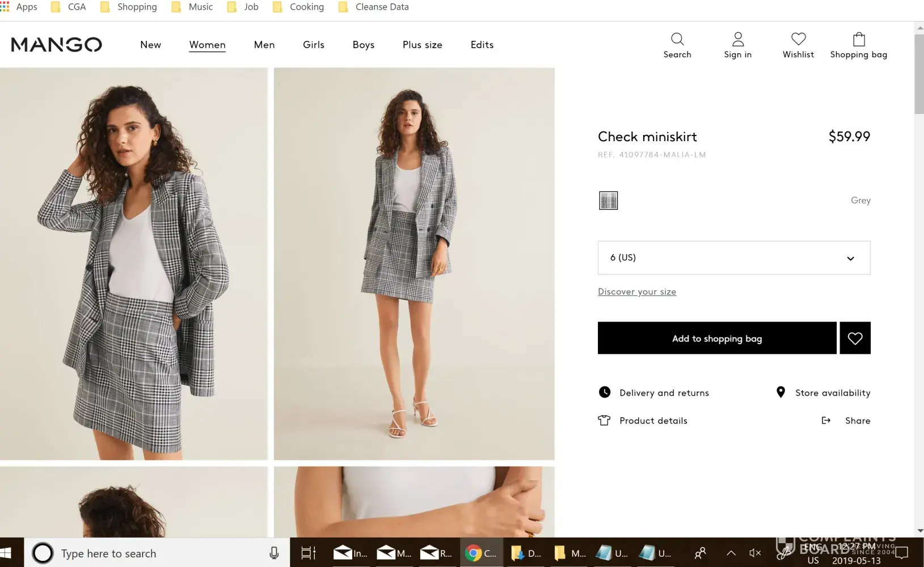Open the Action Center notification icon
The image size is (924, 567).
[902, 553]
